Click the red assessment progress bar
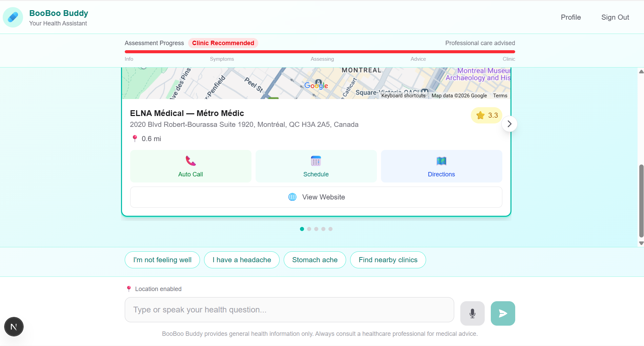This screenshot has height=346, width=644. (320, 52)
